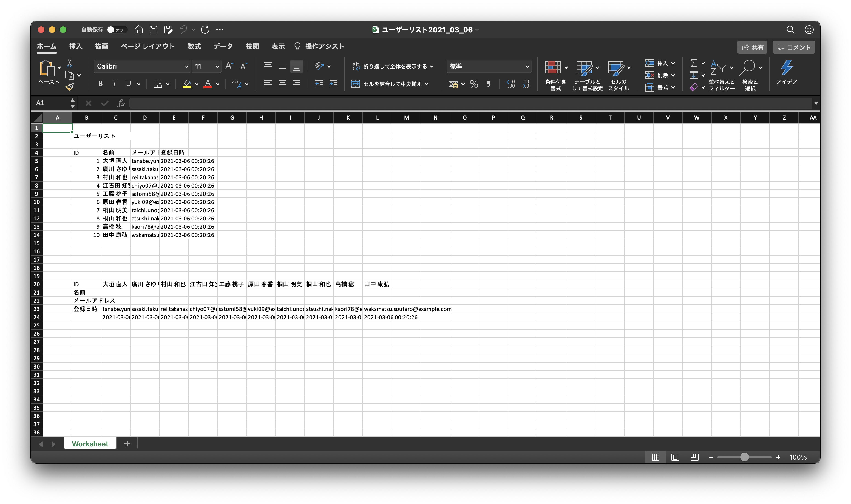Toggle Underline formatting
Viewport: 851px width, 504px height.
[128, 84]
